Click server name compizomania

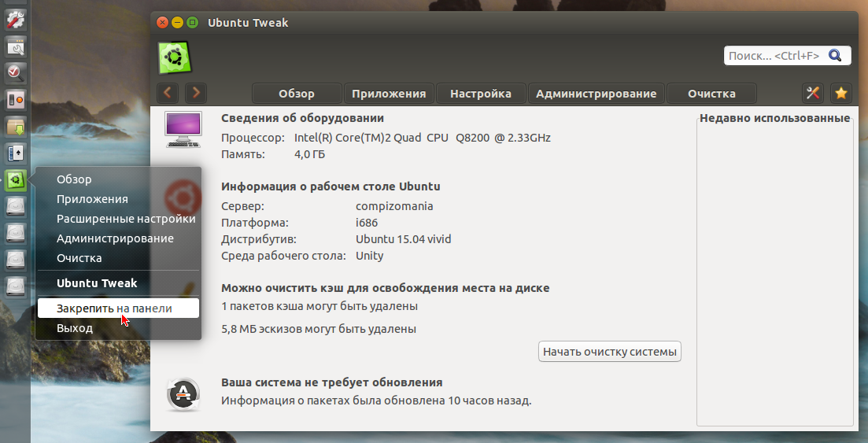[394, 206]
